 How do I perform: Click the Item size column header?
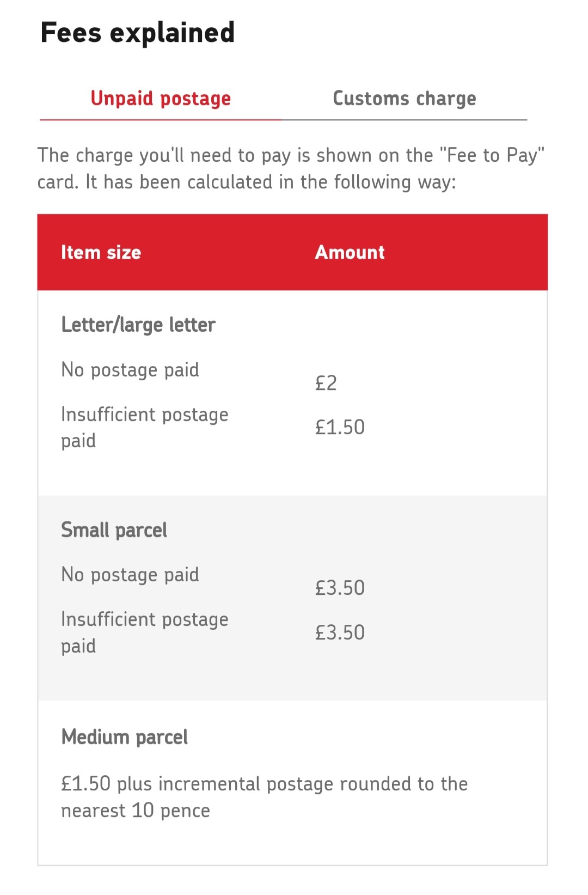coord(101,252)
